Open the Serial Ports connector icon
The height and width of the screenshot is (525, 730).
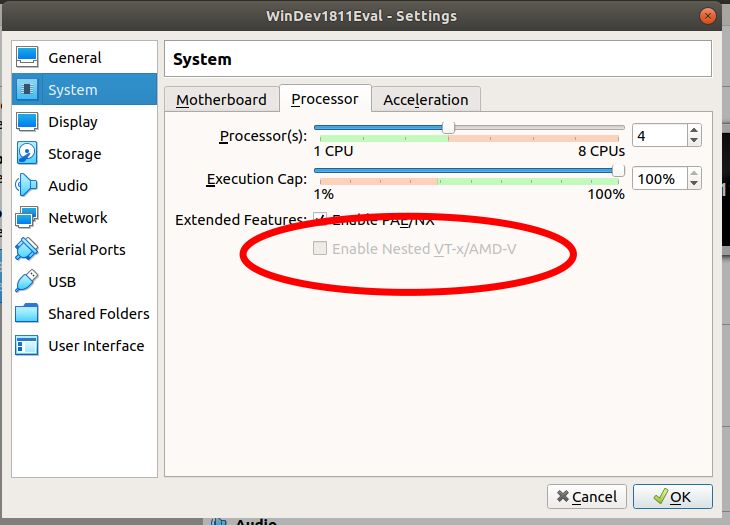(27, 249)
